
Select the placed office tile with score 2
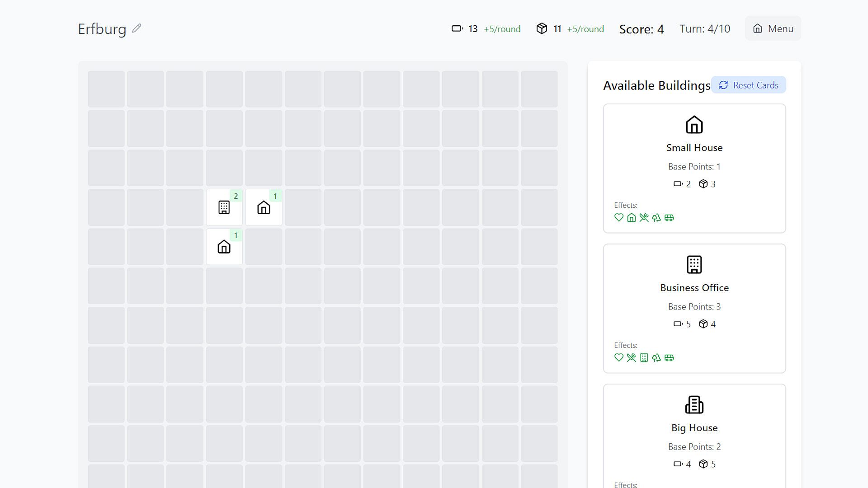tap(224, 207)
